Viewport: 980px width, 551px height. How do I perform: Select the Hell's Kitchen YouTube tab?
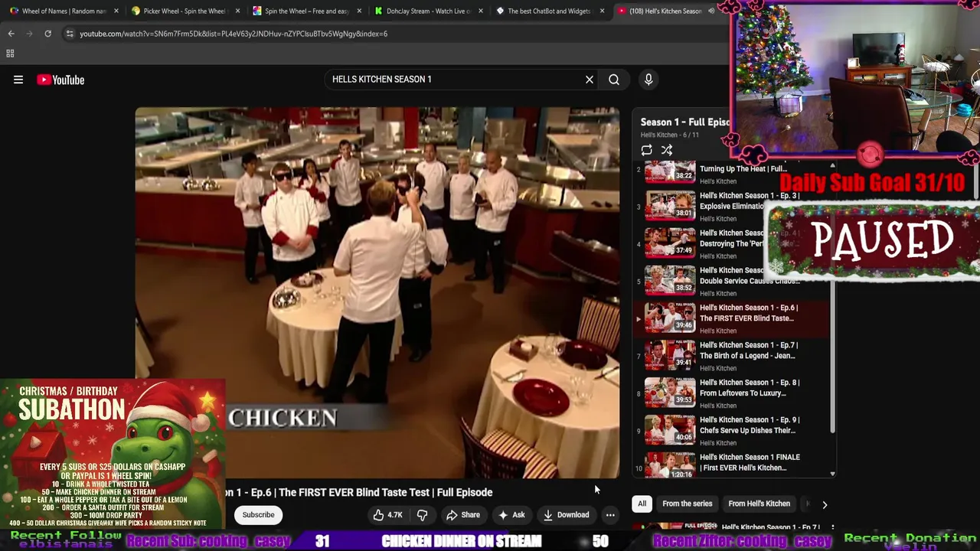coord(665,11)
